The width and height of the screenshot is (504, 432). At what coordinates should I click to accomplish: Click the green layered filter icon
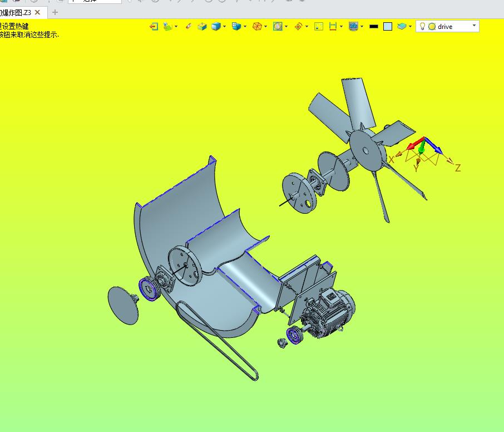point(167,26)
